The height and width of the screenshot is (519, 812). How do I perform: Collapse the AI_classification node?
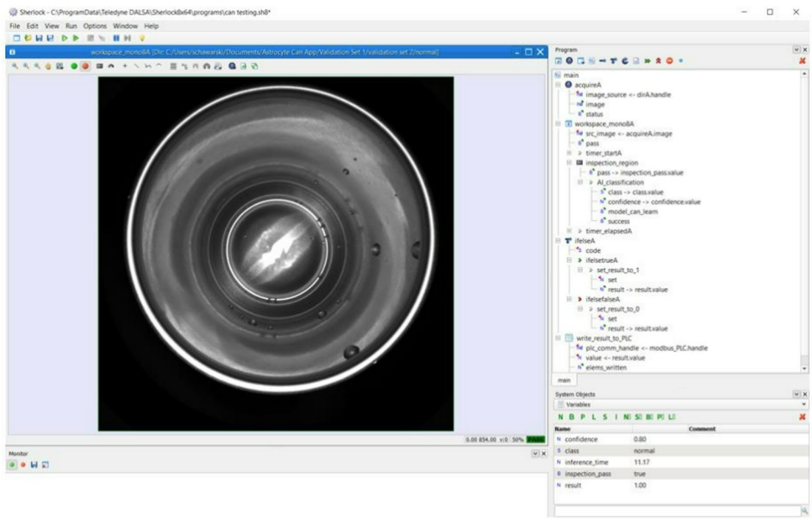tap(581, 182)
